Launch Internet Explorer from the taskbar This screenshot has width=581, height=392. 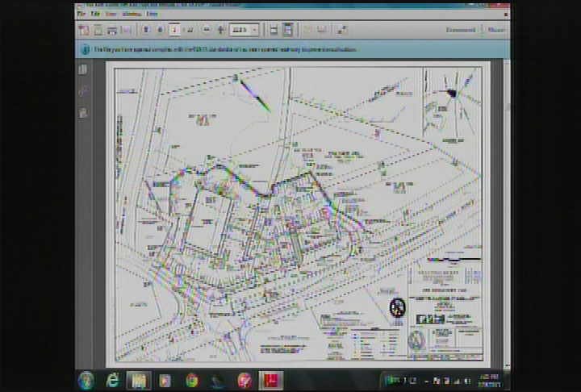112,381
